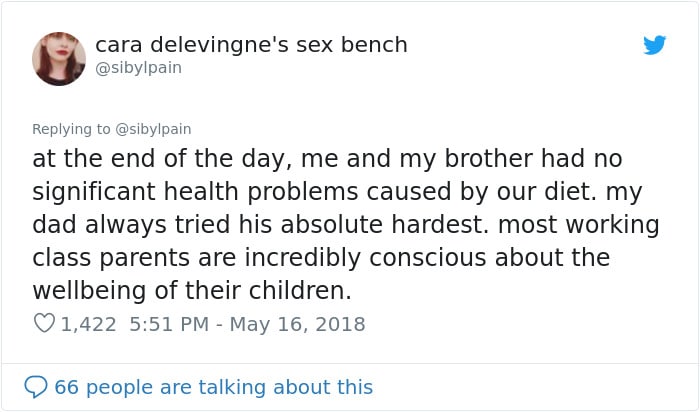Image resolution: width=700 pixels, height=412 pixels.
Task: Click the 1,422 likes count
Action: (88, 324)
